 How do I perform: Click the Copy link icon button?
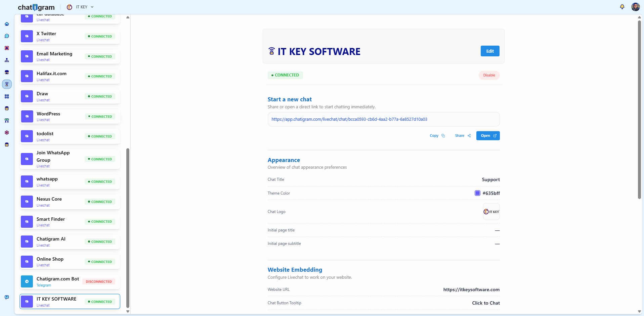[x=437, y=136]
